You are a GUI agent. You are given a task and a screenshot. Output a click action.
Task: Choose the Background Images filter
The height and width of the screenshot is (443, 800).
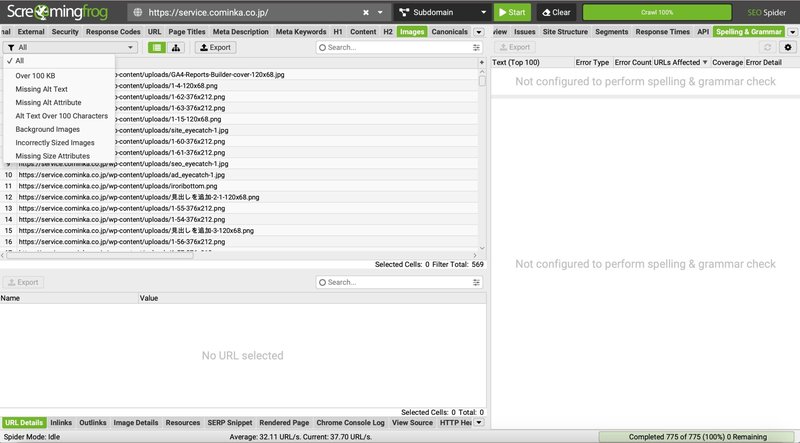(x=59, y=129)
